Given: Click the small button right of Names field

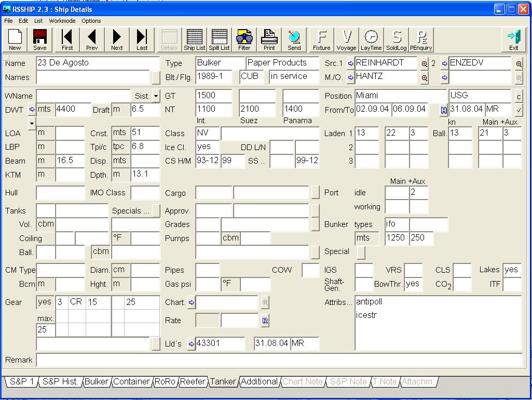Looking at the screenshot, I should point(156,77).
